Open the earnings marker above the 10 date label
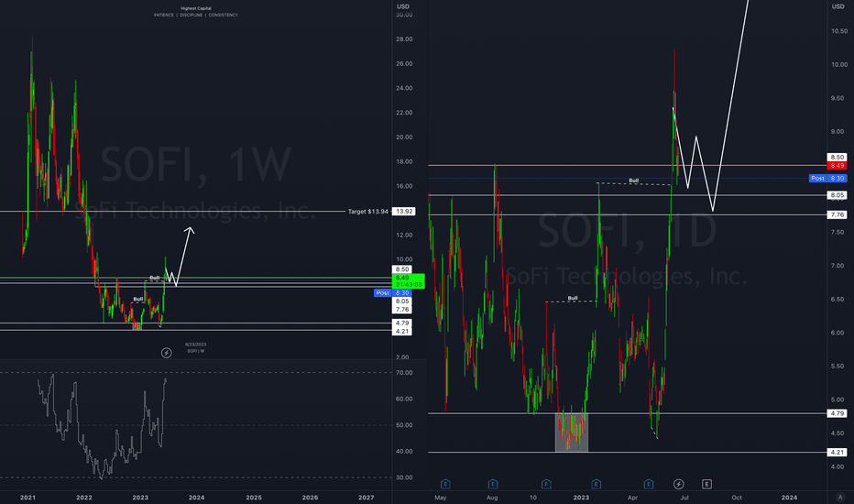The width and height of the screenshot is (854, 504). pos(546,484)
